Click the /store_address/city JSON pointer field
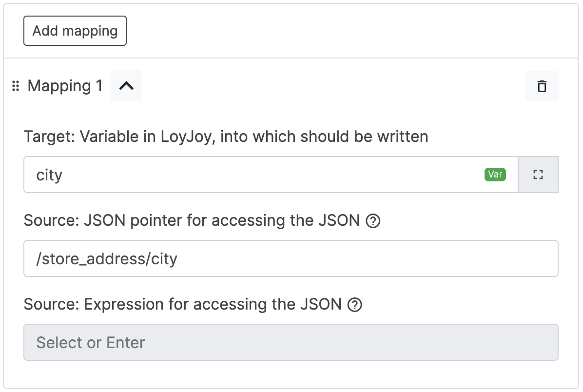This screenshot has height=392, width=583. (291, 258)
